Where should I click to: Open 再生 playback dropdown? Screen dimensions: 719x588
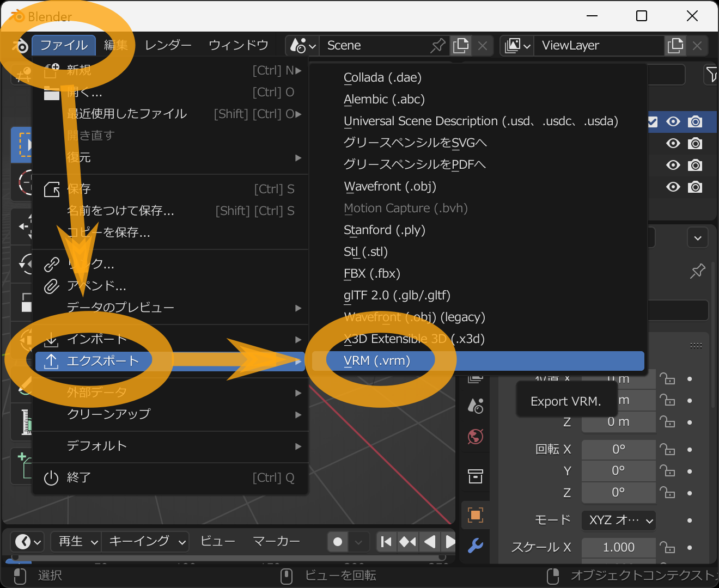click(76, 542)
